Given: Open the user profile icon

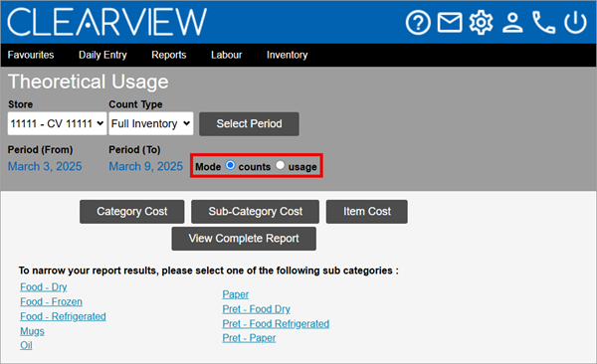Looking at the screenshot, I should (x=512, y=23).
